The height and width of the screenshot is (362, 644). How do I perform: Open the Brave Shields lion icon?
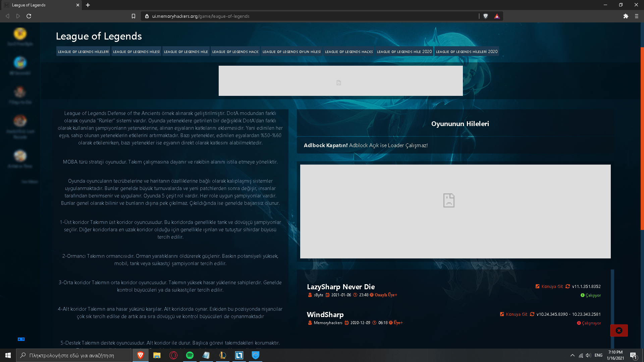[485, 16]
